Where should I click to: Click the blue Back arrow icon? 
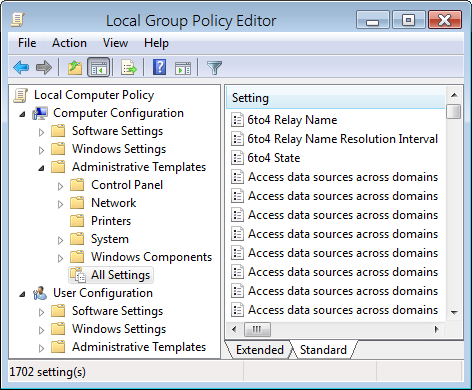[x=21, y=67]
